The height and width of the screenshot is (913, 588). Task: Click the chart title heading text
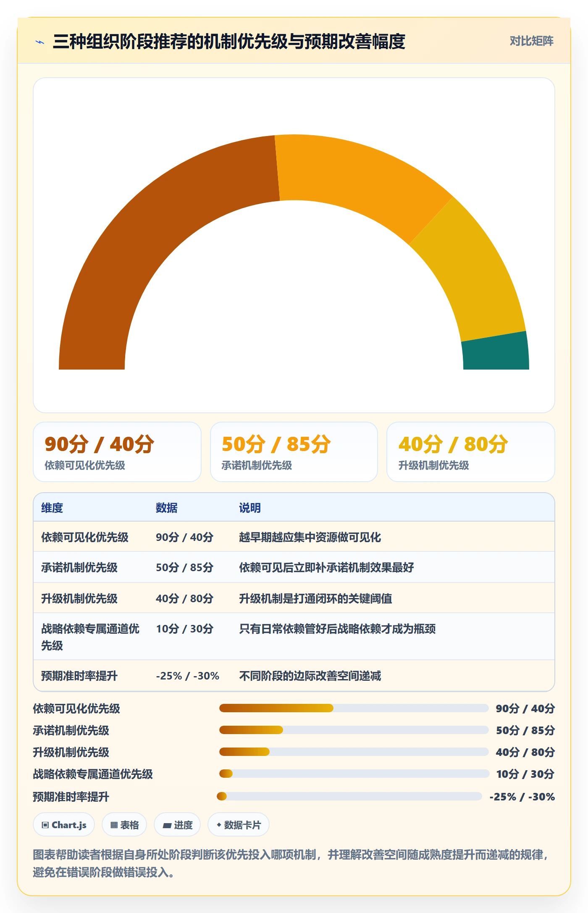tap(229, 42)
